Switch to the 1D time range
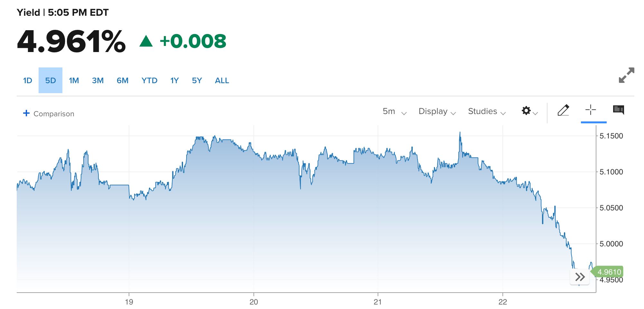 click(28, 81)
